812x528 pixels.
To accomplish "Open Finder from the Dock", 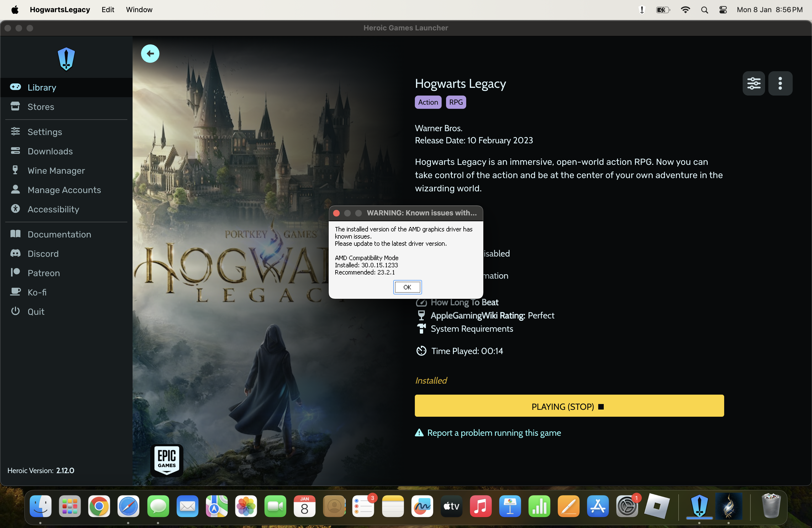I will point(41,506).
